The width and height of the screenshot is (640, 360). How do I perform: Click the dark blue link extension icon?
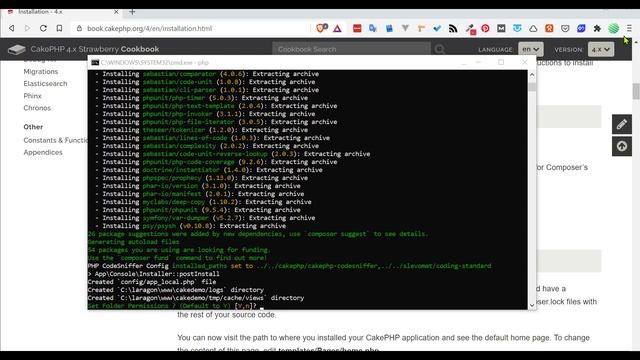(581, 28)
